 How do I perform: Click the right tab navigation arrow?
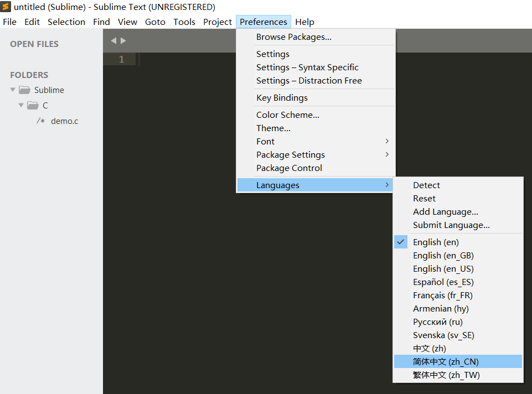123,41
